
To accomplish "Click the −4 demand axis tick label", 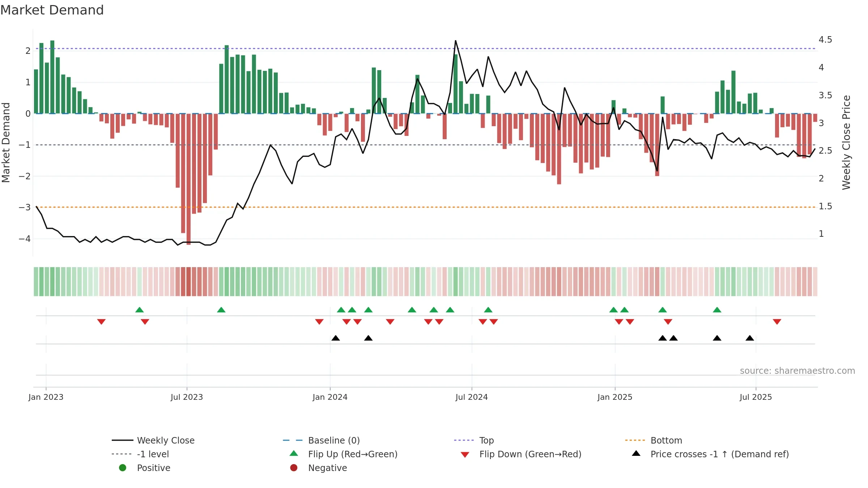I will pyautogui.click(x=25, y=239).
